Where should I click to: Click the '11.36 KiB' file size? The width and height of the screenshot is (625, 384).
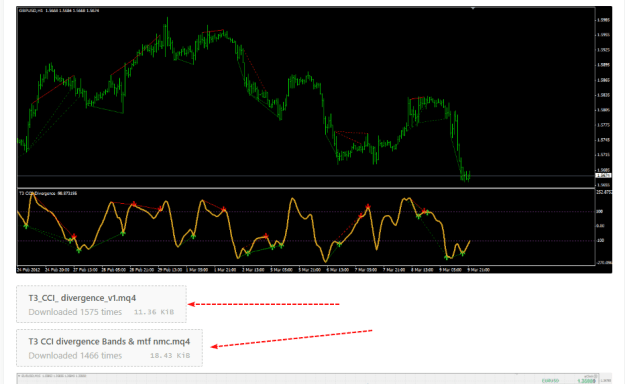(x=154, y=312)
